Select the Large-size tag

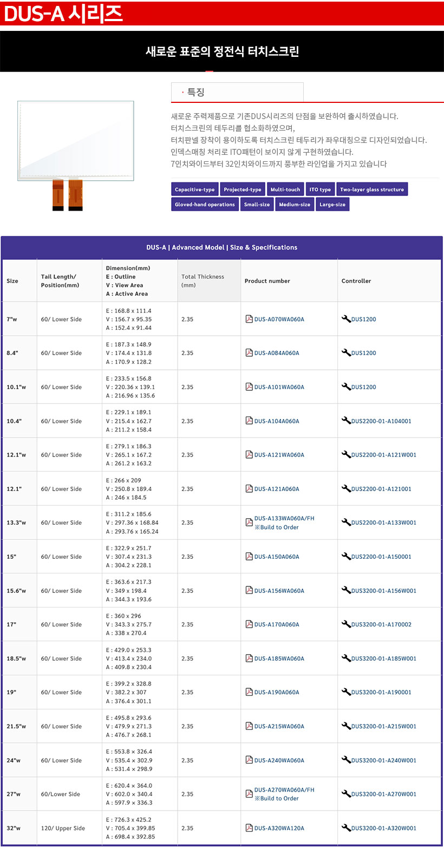tap(332, 205)
